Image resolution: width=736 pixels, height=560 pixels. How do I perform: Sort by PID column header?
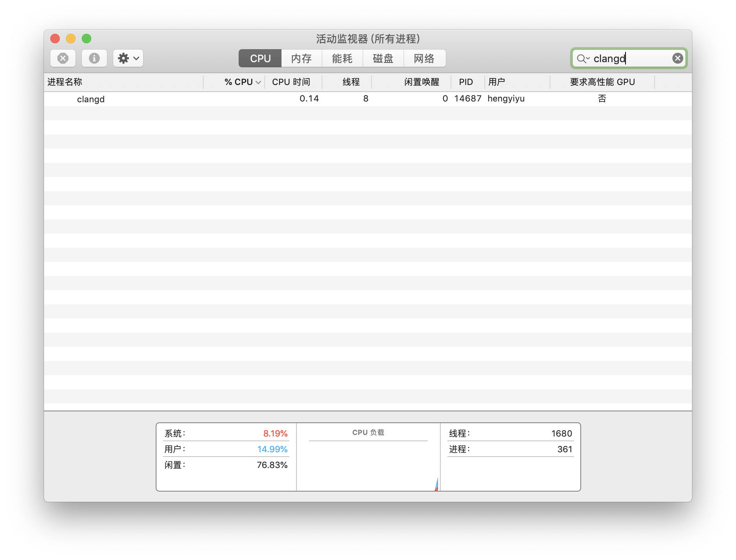pos(467,82)
